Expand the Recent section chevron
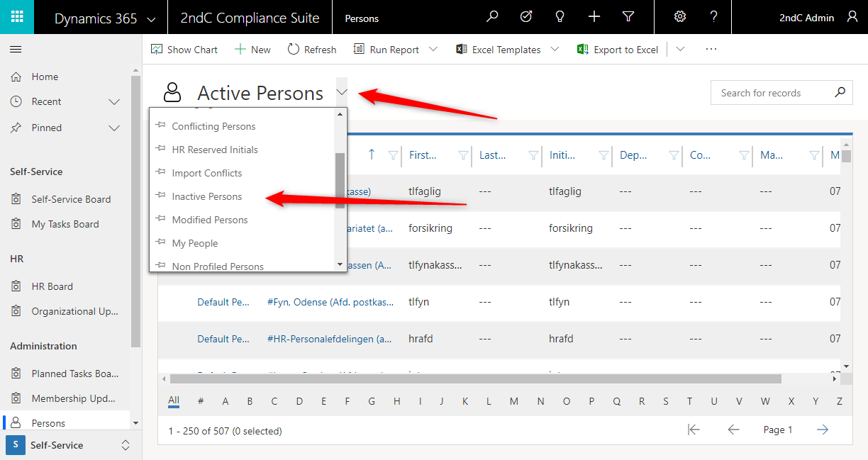The width and height of the screenshot is (868, 460). pyautogui.click(x=114, y=102)
